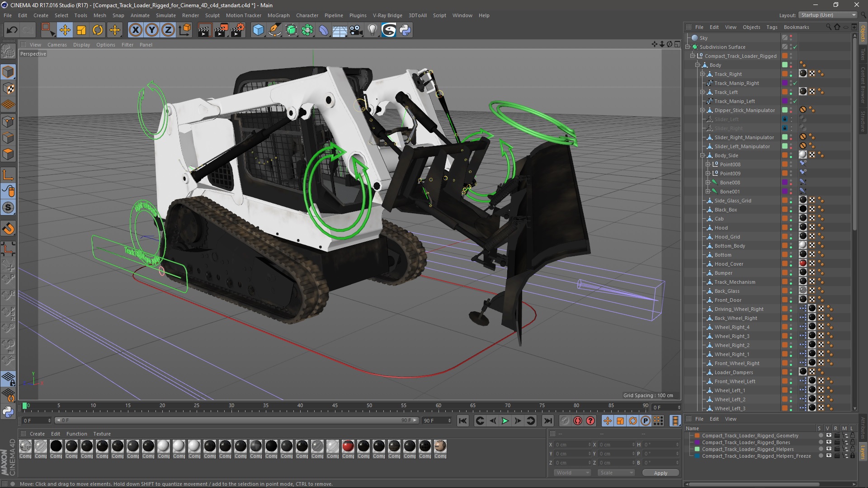
Task: Open the Layout Startup dropdown
Action: [827, 15]
